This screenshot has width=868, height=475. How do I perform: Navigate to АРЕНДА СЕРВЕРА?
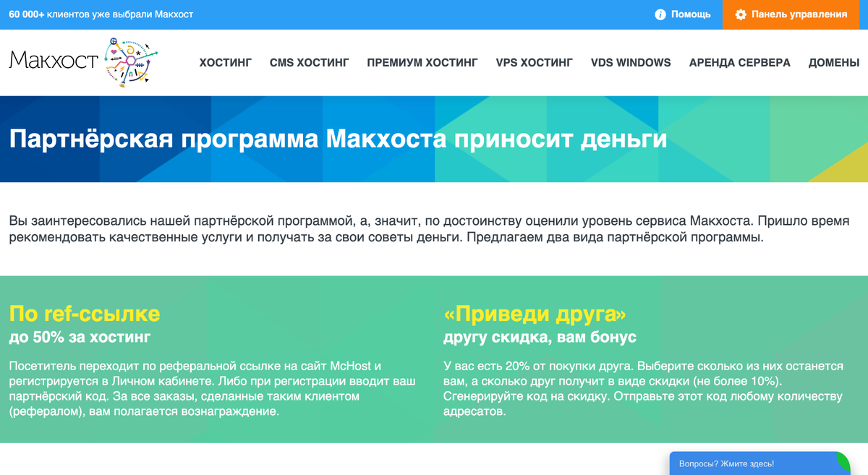[740, 63]
